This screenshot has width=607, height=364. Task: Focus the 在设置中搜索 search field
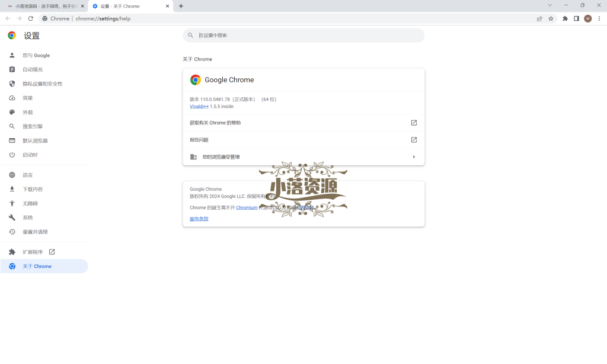click(303, 35)
